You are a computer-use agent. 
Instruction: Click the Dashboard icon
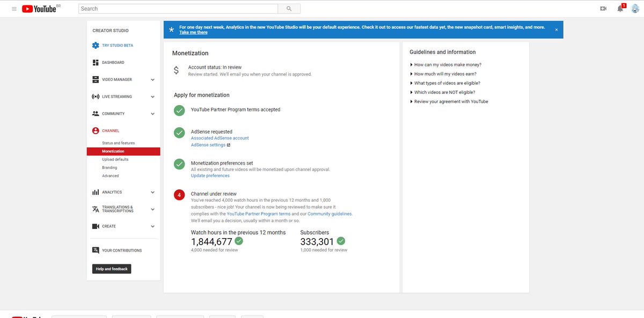point(96,63)
